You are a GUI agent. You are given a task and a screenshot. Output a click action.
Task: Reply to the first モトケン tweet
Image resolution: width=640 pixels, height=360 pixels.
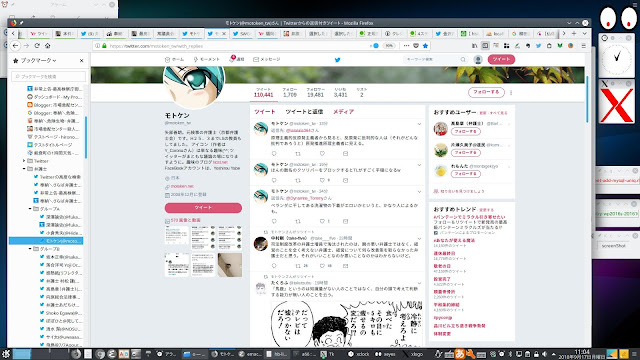(x=274, y=153)
